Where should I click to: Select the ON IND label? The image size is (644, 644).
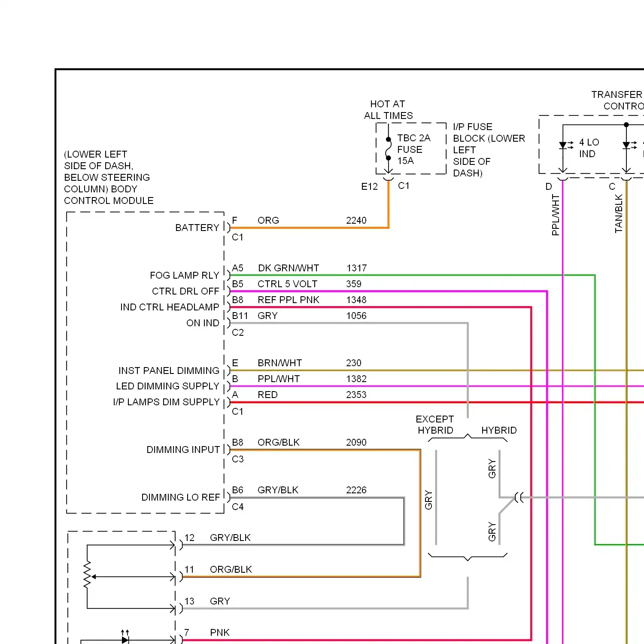click(x=203, y=323)
